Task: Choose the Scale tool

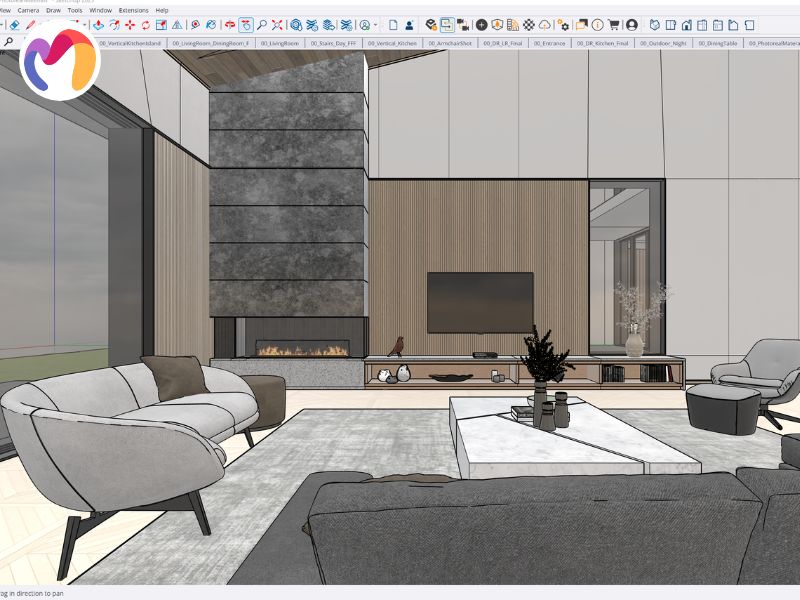Action: 161,24
